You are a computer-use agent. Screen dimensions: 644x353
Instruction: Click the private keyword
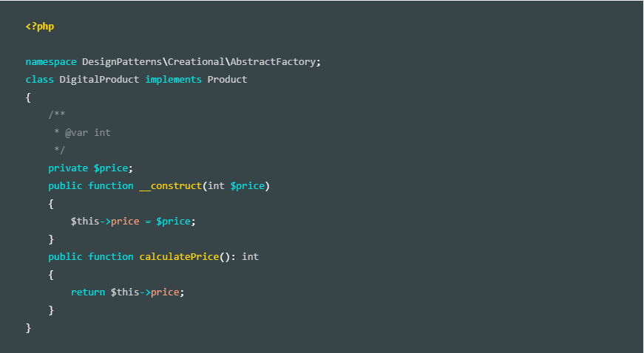coord(68,168)
